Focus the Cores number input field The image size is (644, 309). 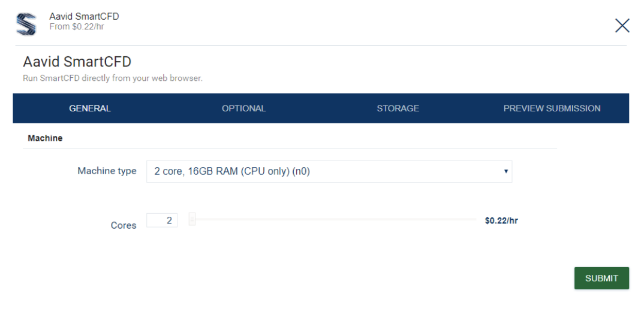coord(162,220)
